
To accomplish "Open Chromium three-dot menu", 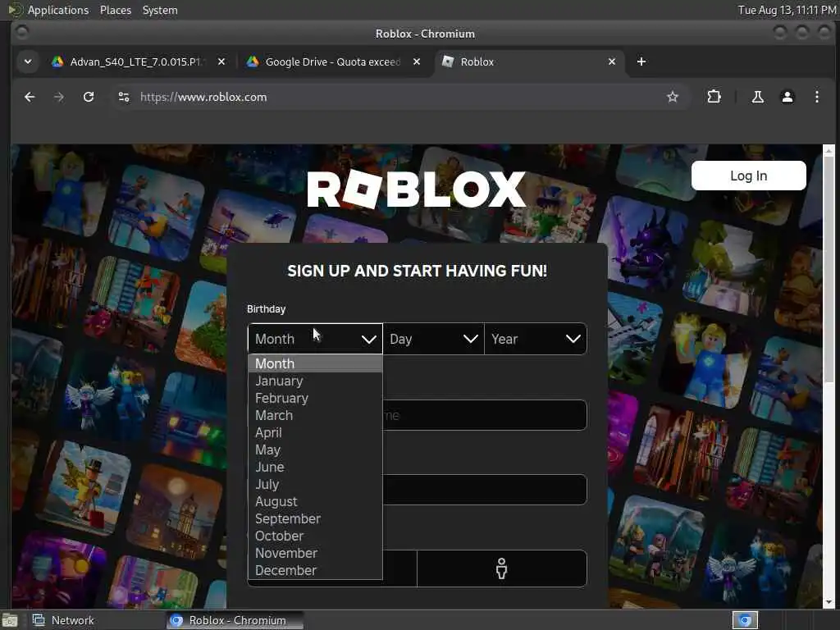I will (816, 97).
